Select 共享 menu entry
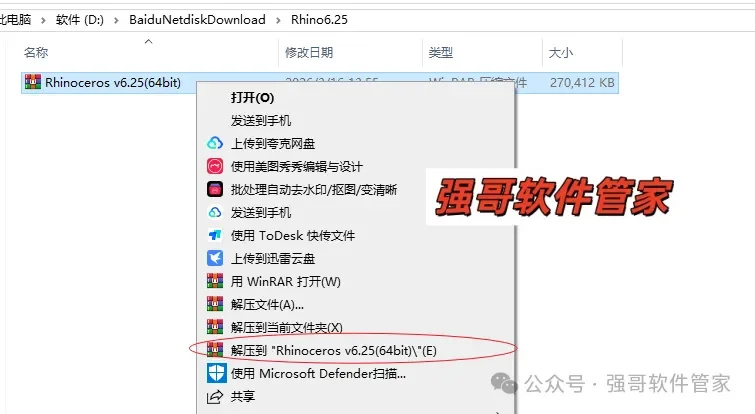Screen dimensions: 755x414 [x=243, y=397]
